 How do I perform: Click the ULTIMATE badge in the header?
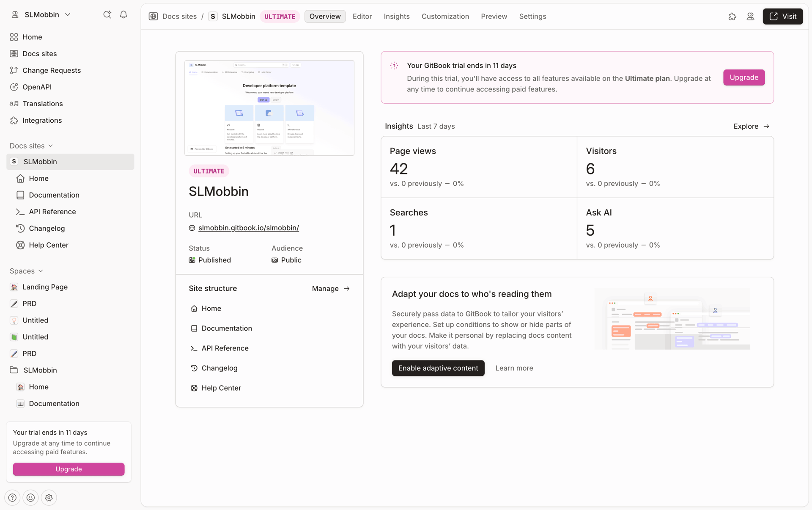pos(280,17)
